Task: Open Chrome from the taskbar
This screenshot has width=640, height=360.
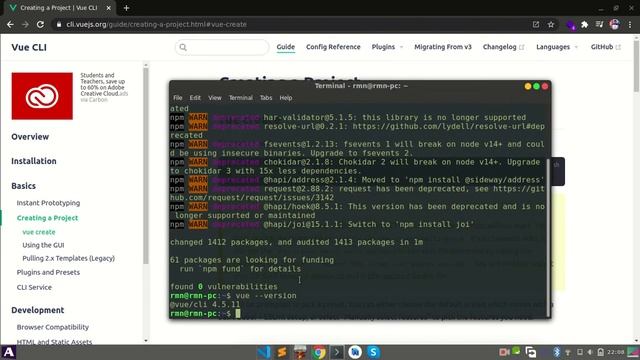Action: (319, 352)
